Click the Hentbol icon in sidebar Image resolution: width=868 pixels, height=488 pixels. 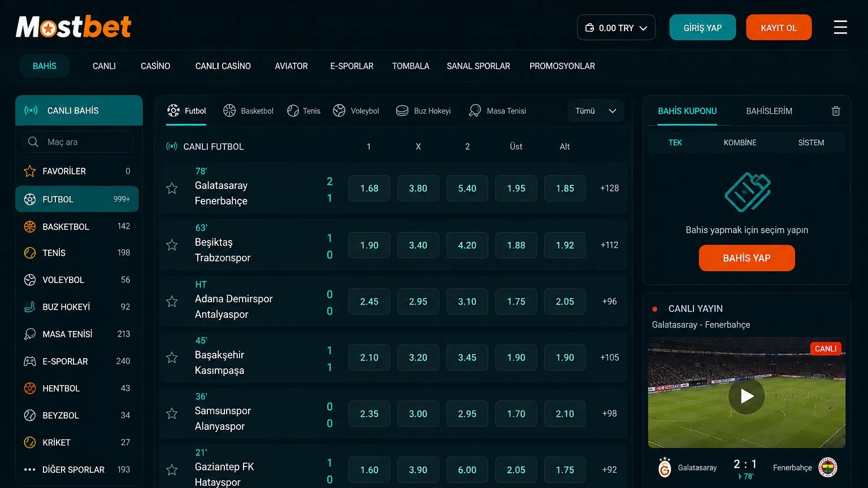(x=30, y=388)
